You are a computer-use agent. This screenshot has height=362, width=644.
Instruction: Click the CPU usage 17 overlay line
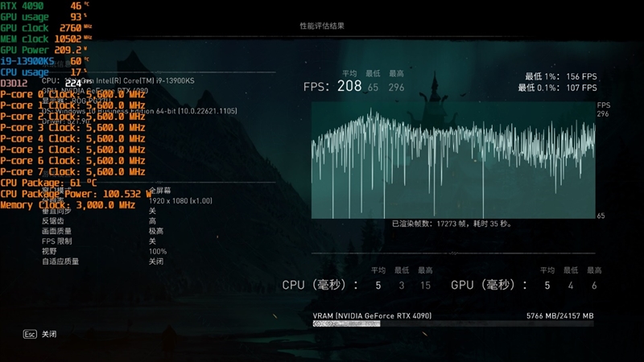point(44,72)
